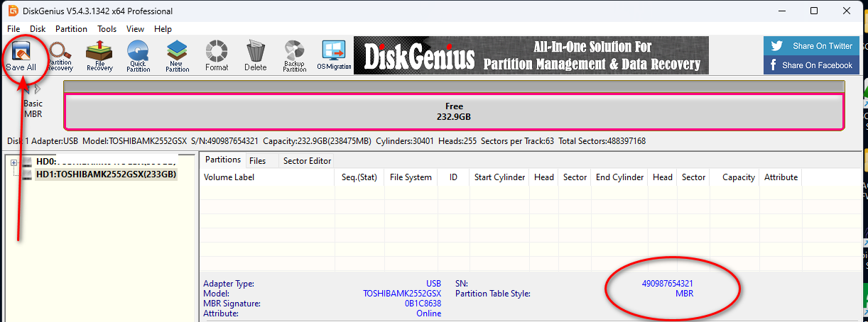This screenshot has width=868, height=322.
Task: Click the DiskGenius app icon in the title bar
Action: 12,11
